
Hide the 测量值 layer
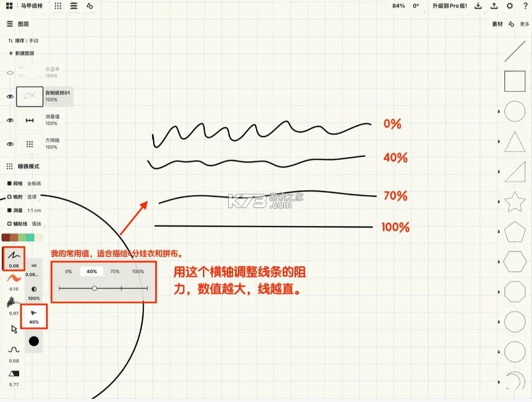[x=10, y=120]
